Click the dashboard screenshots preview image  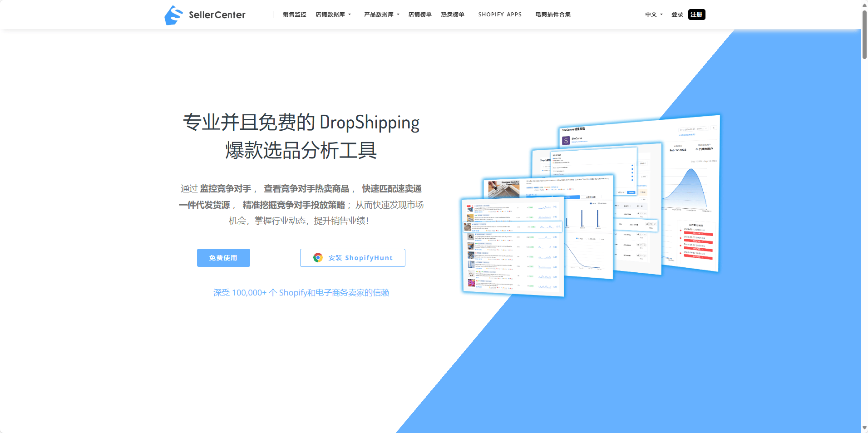[590, 206]
